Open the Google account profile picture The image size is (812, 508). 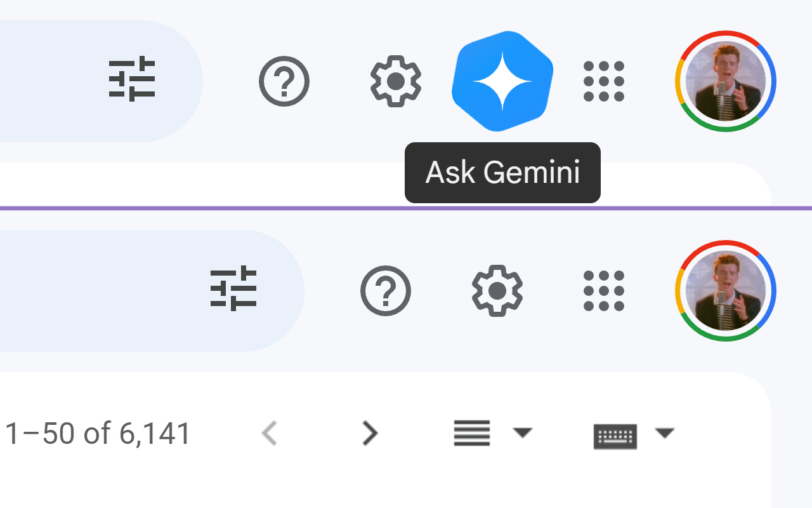click(724, 81)
